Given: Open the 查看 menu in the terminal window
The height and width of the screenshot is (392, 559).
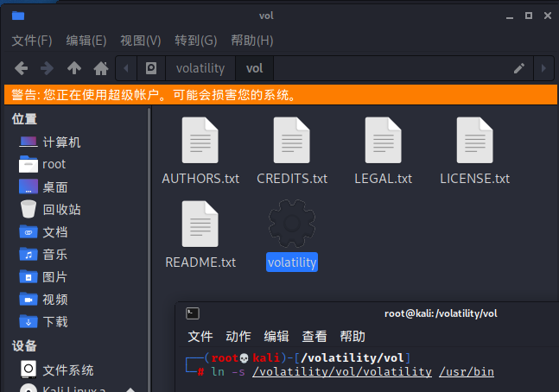Looking at the screenshot, I should (x=314, y=336).
